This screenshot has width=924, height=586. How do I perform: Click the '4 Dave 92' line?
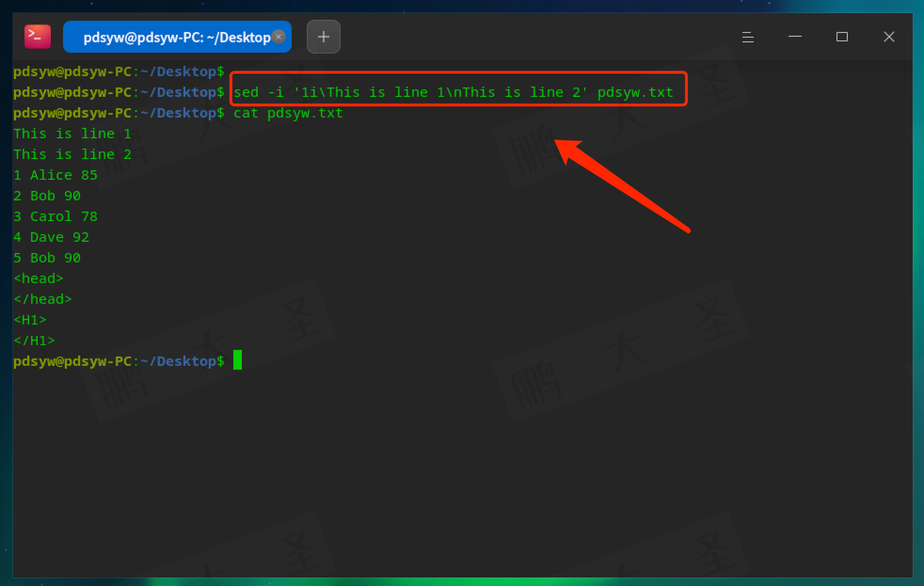(x=51, y=238)
